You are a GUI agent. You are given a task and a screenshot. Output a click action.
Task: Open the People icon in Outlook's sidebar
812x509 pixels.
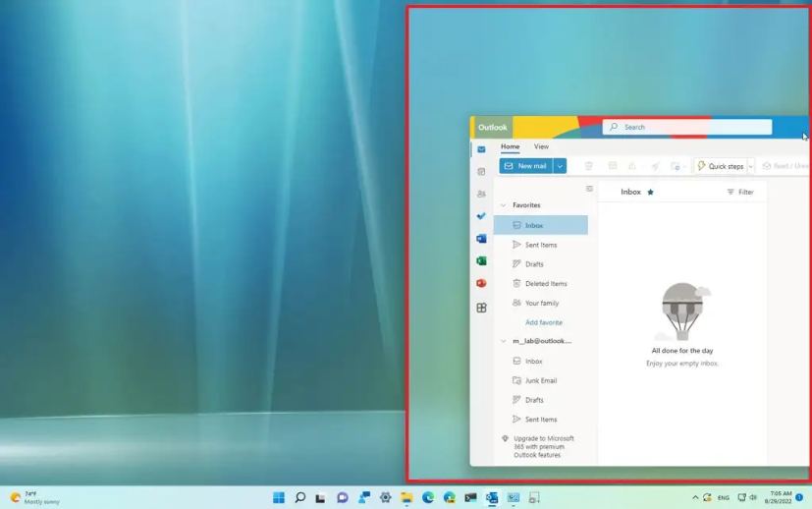(x=481, y=194)
